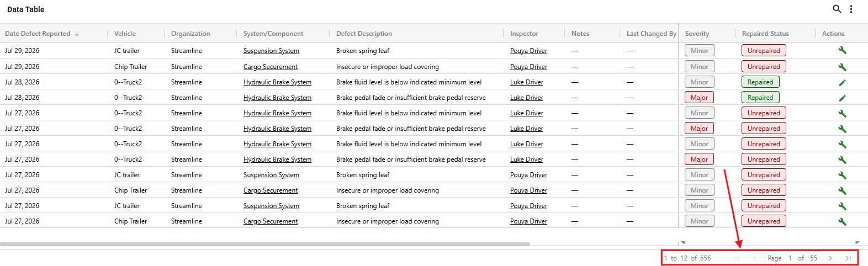The height and width of the screenshot is (266, 868).
Task: Click Cargo Securement link on Jul 29 row
Action: [271, 67]
